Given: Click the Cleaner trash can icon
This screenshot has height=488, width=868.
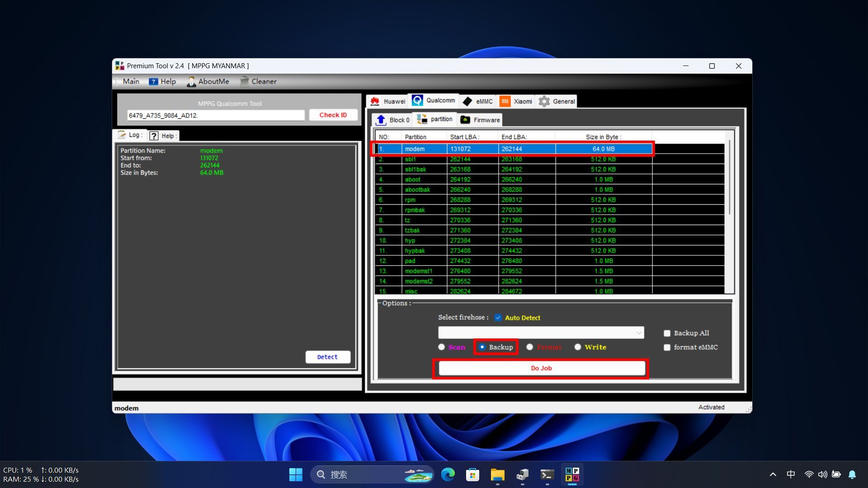Looking at the screenshot, I should point(245,81).
